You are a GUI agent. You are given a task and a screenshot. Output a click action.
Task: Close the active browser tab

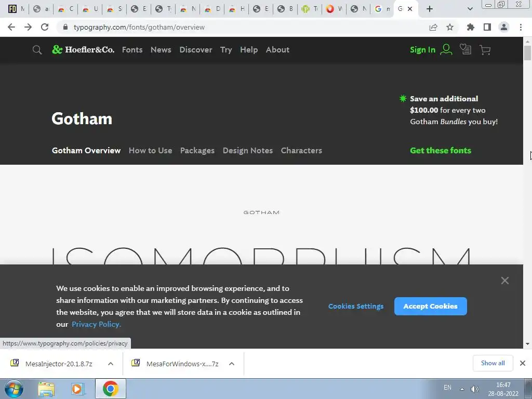click(410, 9)
